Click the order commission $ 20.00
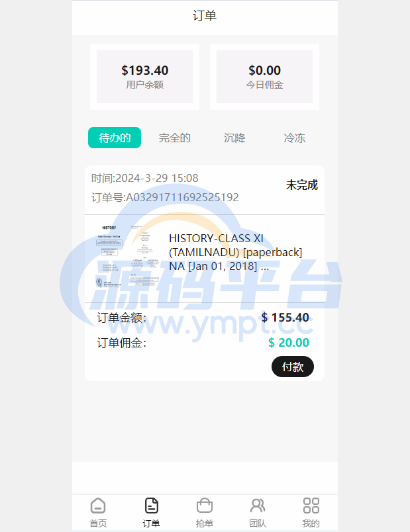Viewport: 410px width, 532px height. pos(289,343)
